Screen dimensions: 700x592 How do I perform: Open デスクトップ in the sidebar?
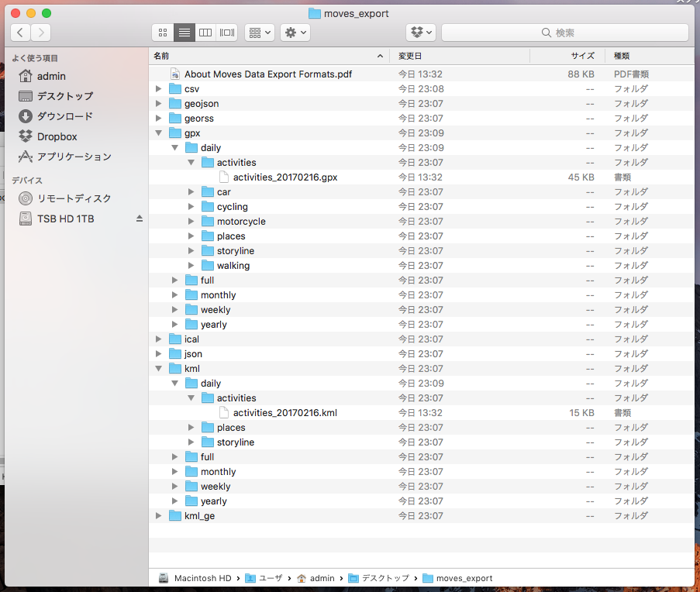tap(56, 96)
